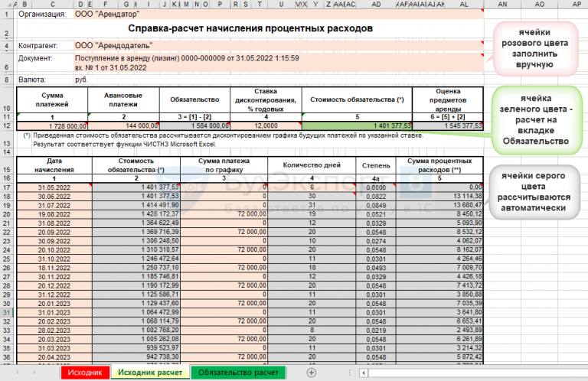Select obligation value 1 414 491,90
The image size is (588, 381).
[x=136, y=205]
